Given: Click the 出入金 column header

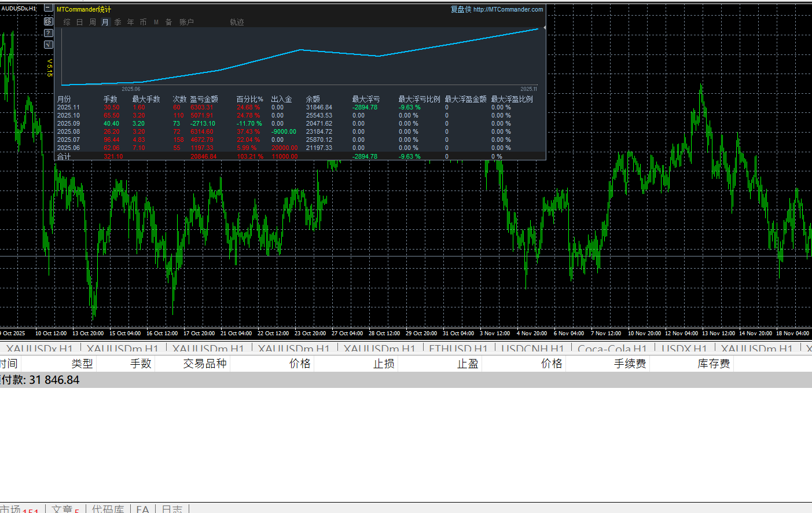Looking at the screenshot, I should 281,99.
